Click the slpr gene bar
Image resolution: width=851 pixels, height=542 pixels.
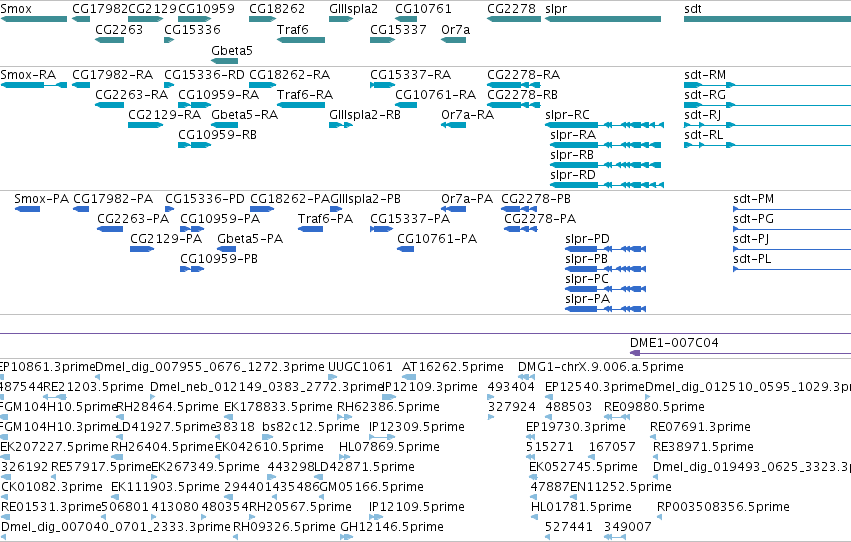tap(603, 19)
